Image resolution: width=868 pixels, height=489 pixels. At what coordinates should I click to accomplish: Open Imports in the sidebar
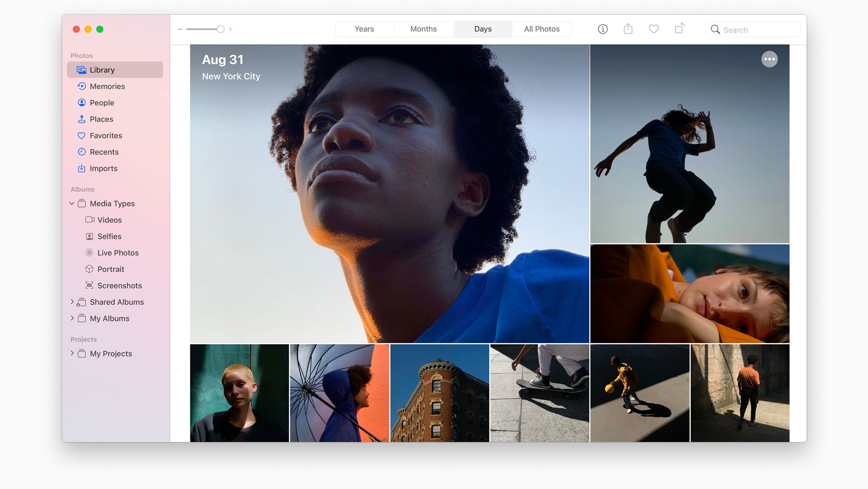point(103,168)
